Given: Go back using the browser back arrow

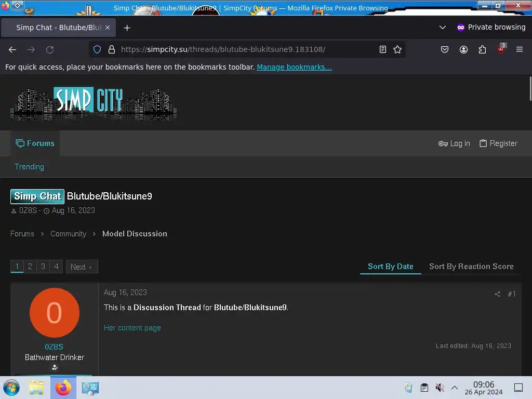Looking at the screenshot, I should click(12, 49).
